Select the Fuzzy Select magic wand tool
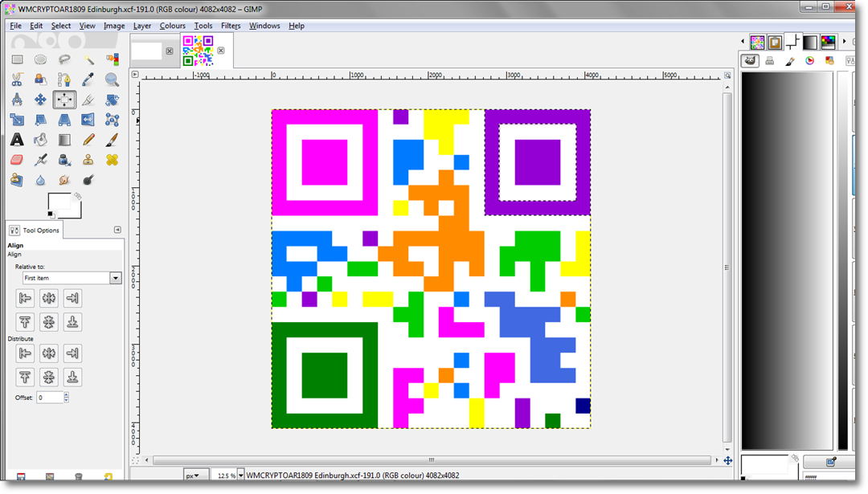Image resolution: width=868 pixels, height=494 pixels. tap(88, 59)
